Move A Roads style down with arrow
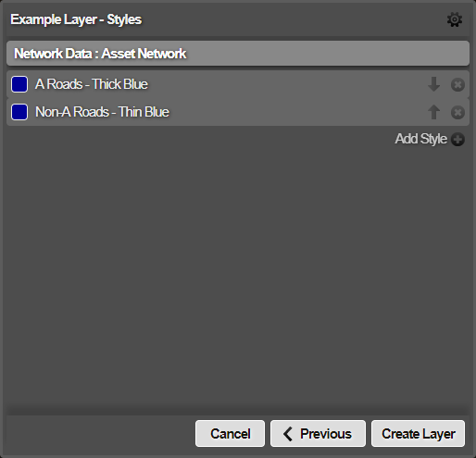This screenshot has width=476, height=458. click(433, 84)
